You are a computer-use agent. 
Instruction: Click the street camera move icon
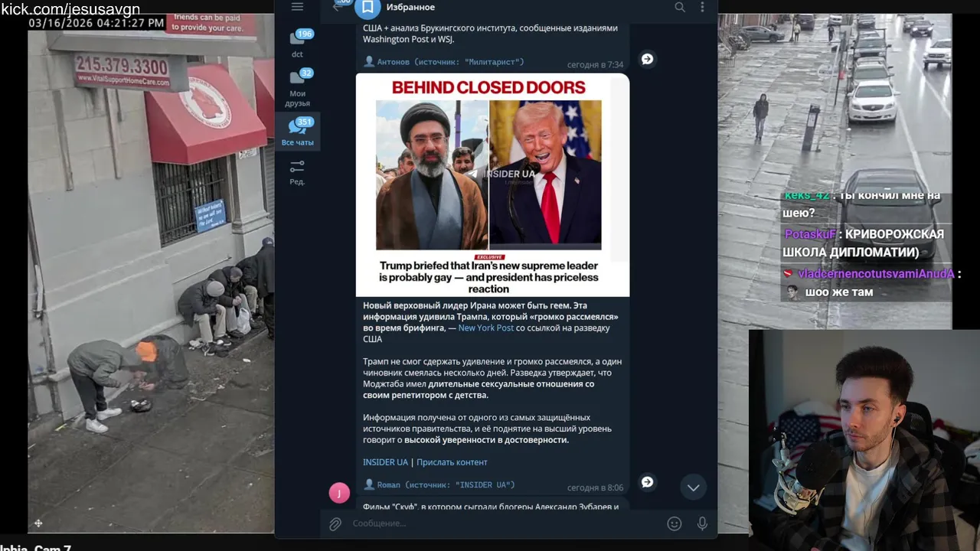click(x=38, y=523)
